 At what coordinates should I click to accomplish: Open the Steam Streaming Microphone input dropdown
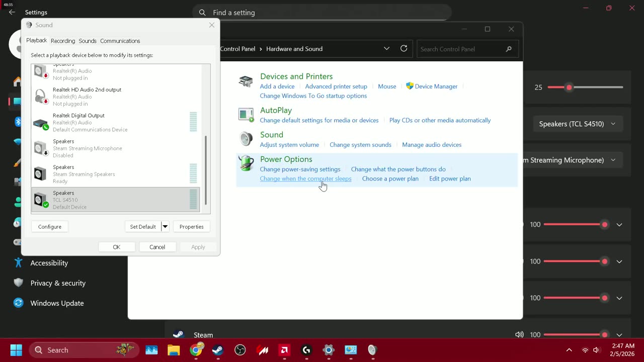(573, 160)
